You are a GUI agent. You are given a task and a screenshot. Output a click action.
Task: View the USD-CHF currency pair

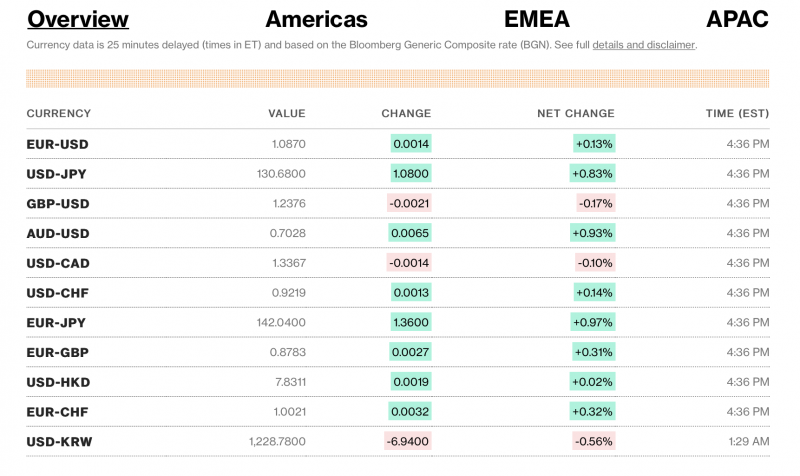(57, 293)
